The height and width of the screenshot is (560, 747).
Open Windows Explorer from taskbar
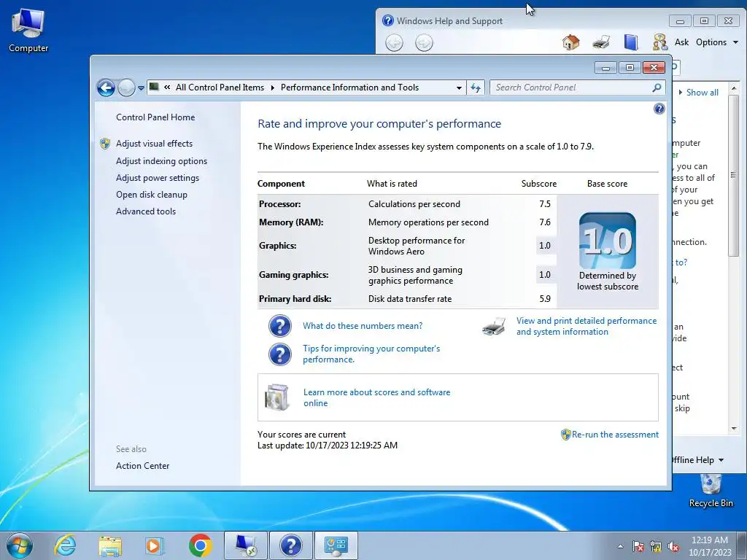point(110,545)
